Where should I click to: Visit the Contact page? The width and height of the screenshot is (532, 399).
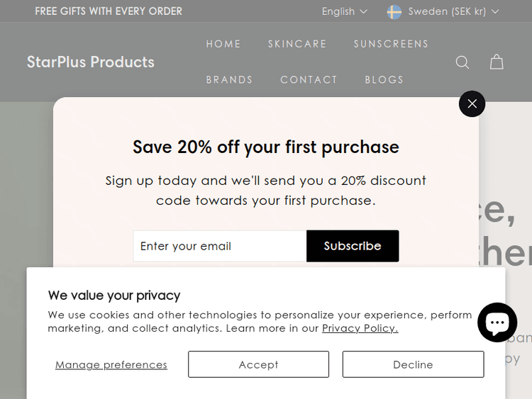coord(309,80)
